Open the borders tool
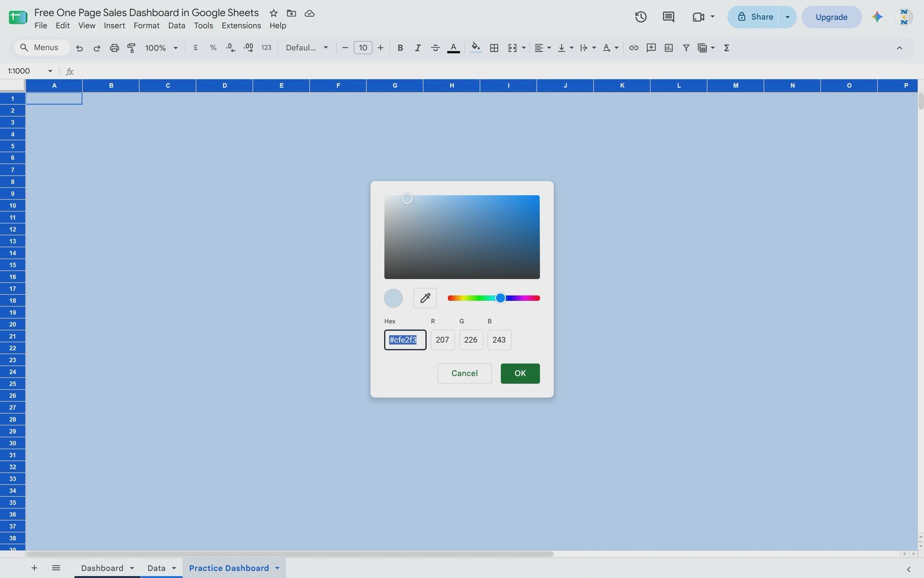 coord(494,48)
